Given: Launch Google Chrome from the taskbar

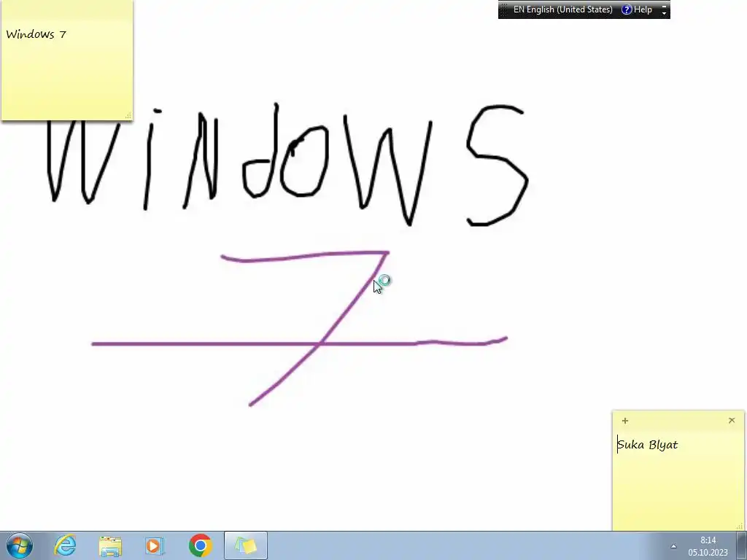Looking at the screenshot, I should point(200,545).
